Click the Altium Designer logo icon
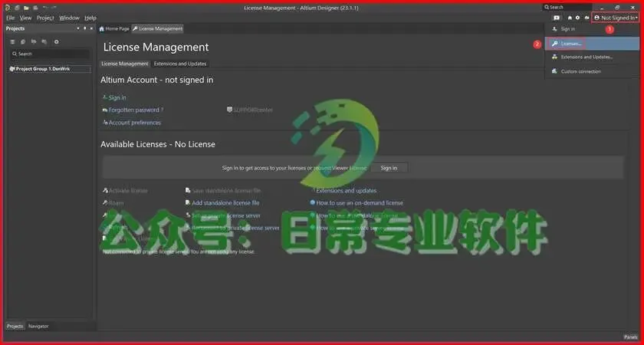 (x=8, y=8)
